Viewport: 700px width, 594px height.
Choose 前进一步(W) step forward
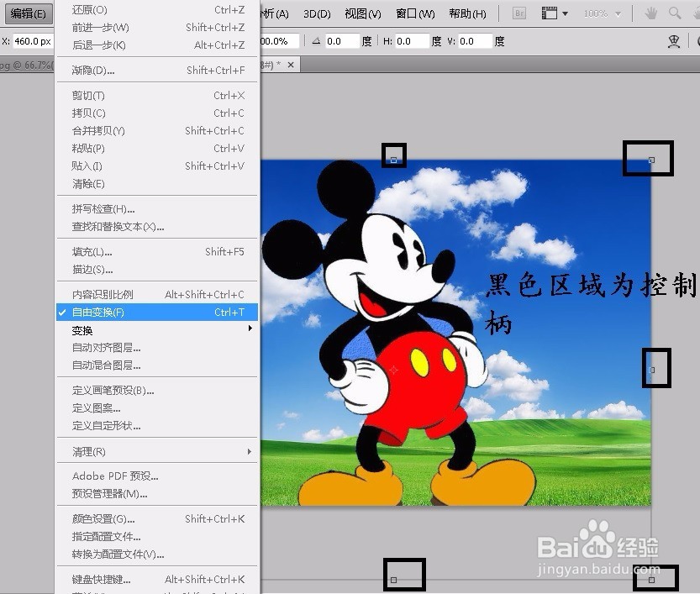click(157, 28)
